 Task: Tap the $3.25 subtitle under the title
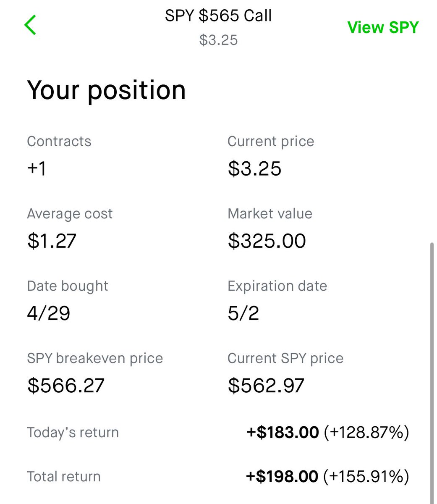pyautogui.click(x=218, y=40)
